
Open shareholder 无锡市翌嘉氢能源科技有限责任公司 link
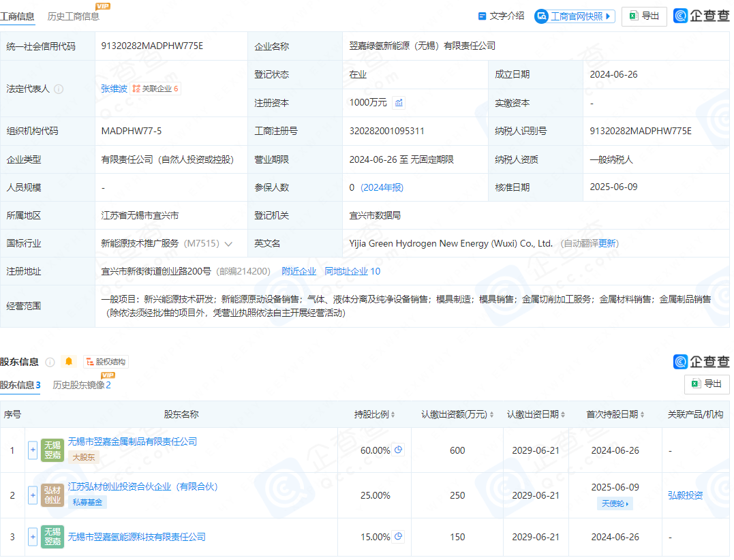pyautogui.click(x=137, y=537)
